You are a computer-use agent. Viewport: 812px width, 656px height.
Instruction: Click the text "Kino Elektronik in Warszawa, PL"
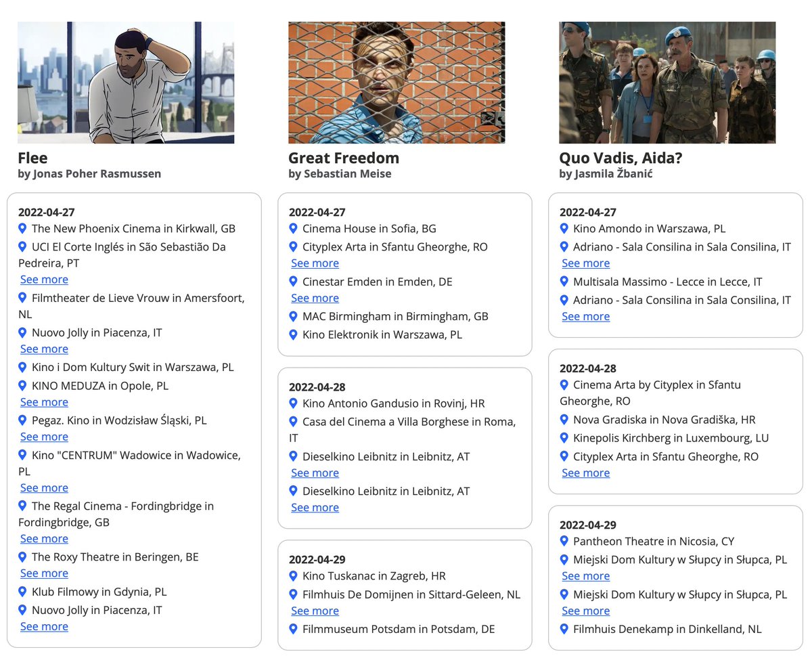(382, 334)
